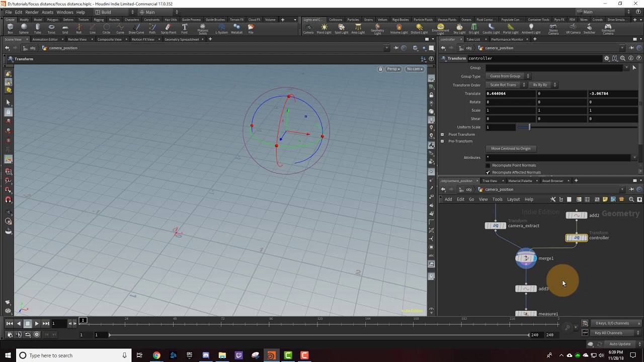This screenshot has height=362, width=644.
Task: Choose the Torus shelf tool
Action: [x=51, y=29]
